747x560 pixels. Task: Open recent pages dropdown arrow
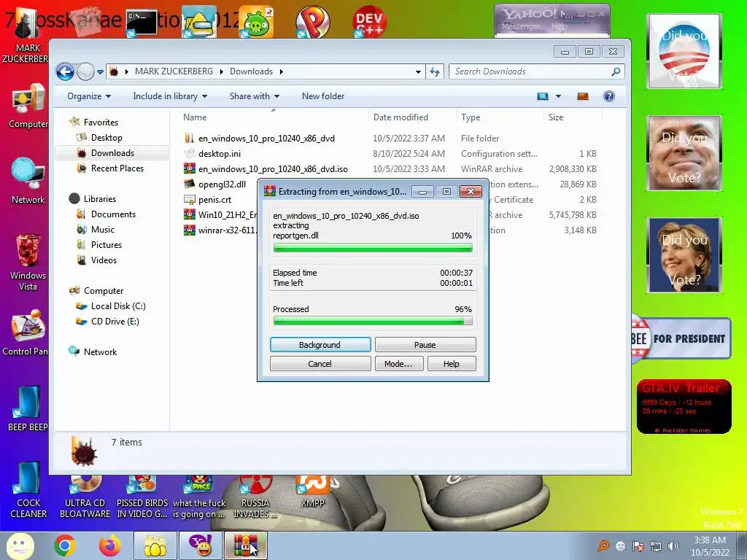point(100,72)
